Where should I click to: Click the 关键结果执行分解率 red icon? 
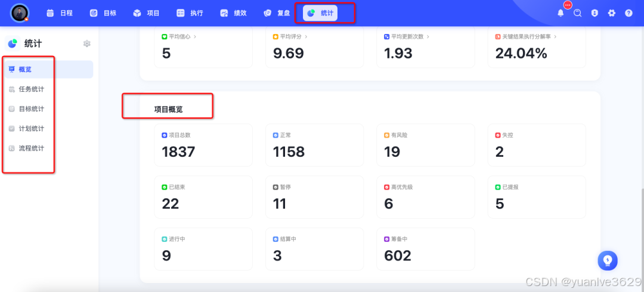498,36
